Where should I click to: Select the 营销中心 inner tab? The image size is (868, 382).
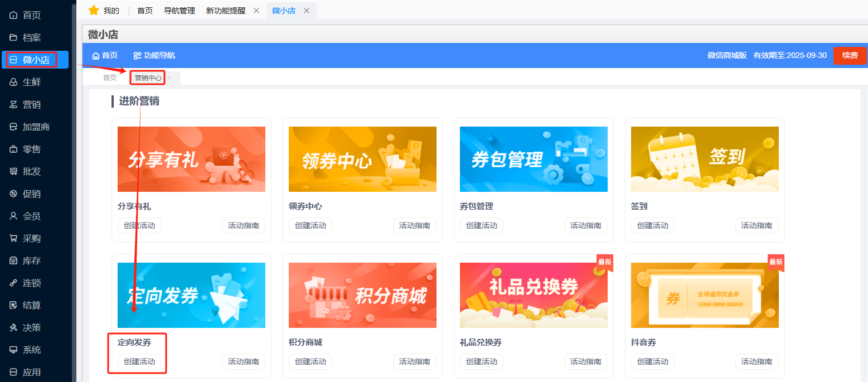(148, 78)
